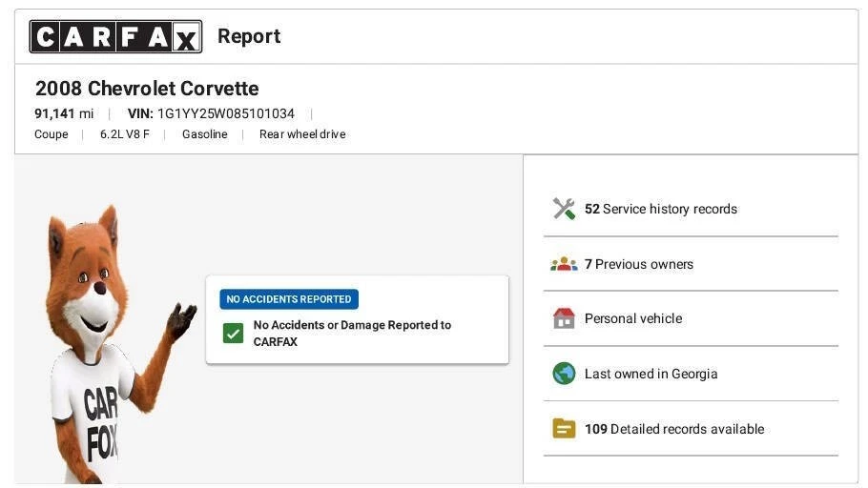Viewport: 868px width, 488px height.
Task: Click the 6.2L V8 F engine text
Action: (x=125, y=134)
